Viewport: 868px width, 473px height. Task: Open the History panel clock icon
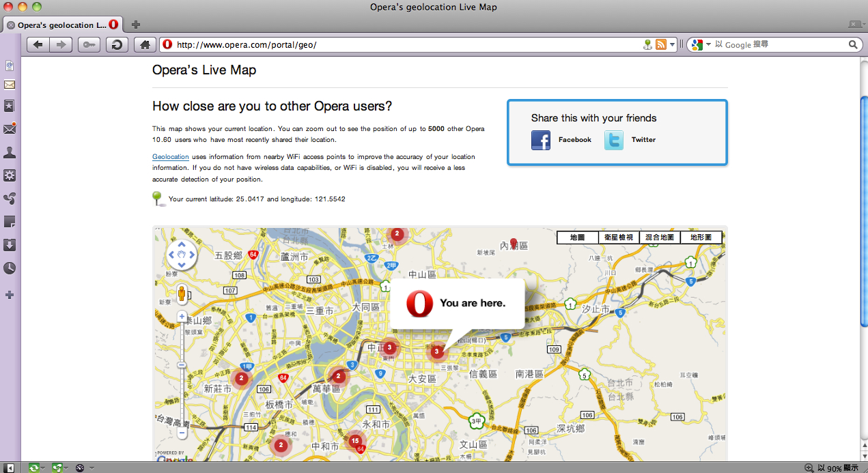coord(10,268)
